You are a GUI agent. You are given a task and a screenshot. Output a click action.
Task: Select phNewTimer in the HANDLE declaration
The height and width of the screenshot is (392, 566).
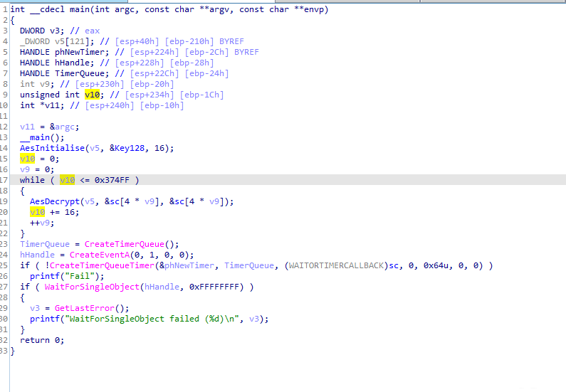point(80,52)
